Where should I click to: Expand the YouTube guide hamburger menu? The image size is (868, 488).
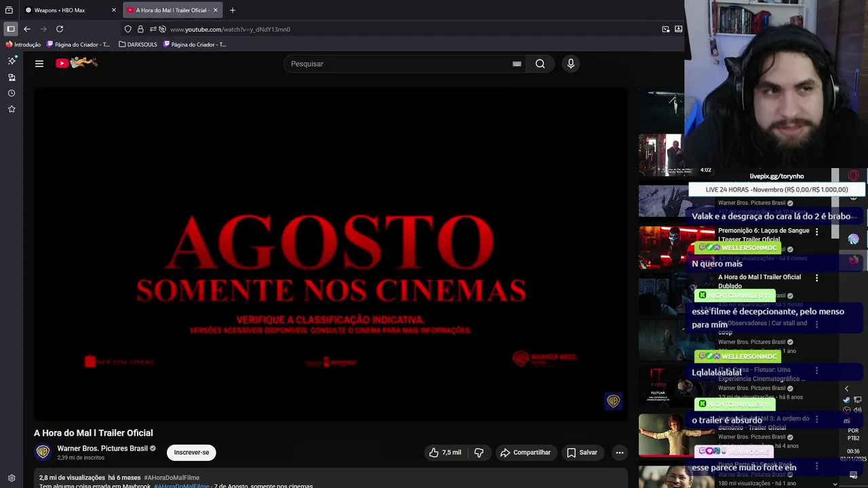pos(39,64)
